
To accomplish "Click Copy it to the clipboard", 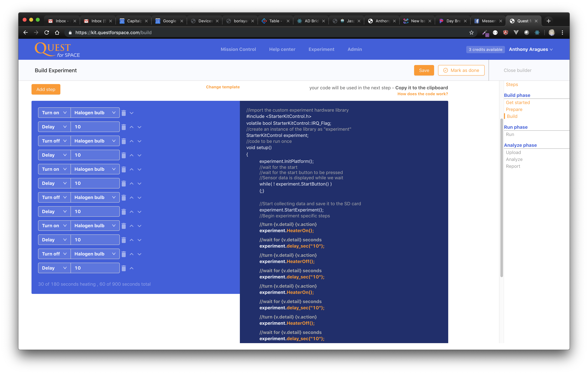I will pyautogui.click(x=421, y=88).
